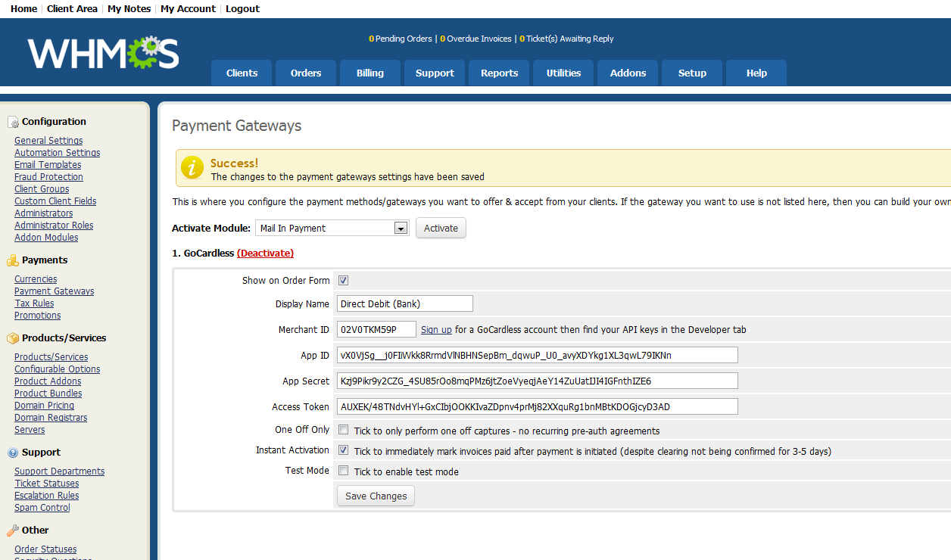This screenshot has width=951, height=560.
Task: Open the Clients tab
Action: 242,73
